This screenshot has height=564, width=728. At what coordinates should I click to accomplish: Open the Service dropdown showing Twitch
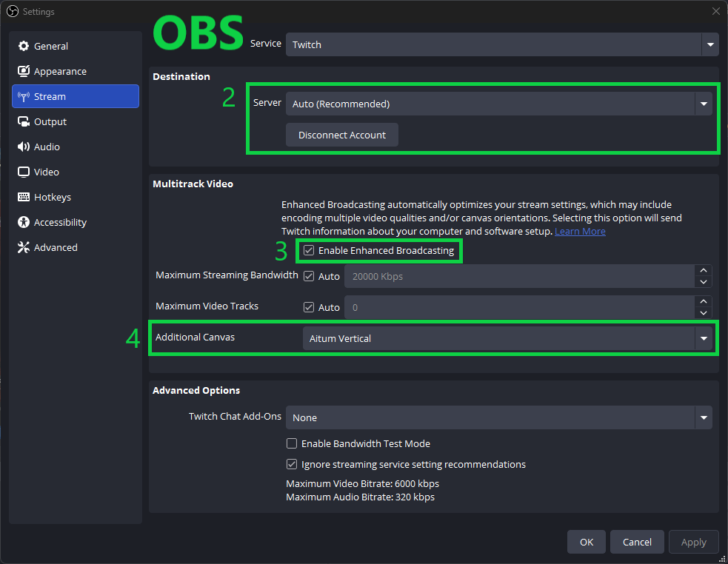coord(502,44)
